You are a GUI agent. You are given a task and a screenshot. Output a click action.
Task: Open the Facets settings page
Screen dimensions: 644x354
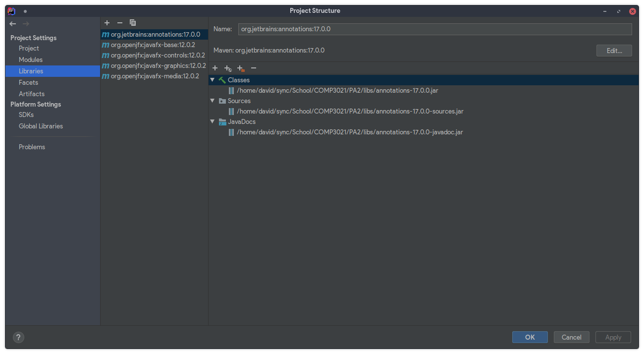pos(28,82)
